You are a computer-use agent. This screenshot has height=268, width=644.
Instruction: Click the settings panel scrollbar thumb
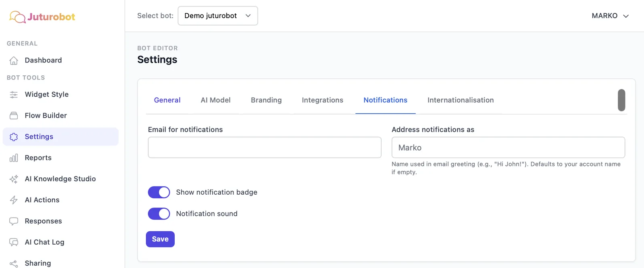(621, 100)
